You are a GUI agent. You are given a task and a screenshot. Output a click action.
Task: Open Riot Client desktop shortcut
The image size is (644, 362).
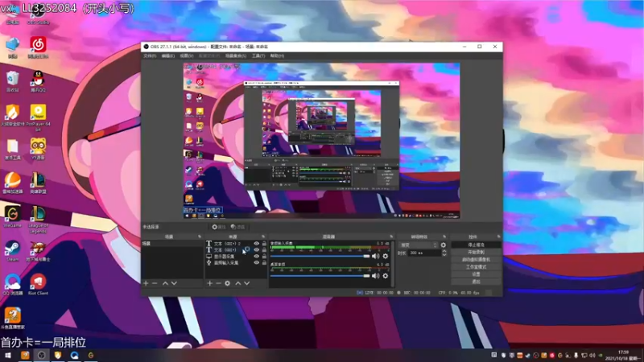click(x=38, y=284)
